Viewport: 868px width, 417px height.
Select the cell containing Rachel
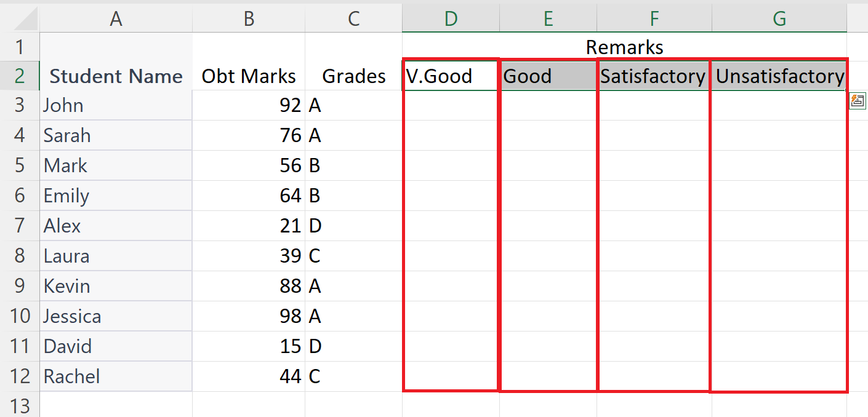coord(116,376)
